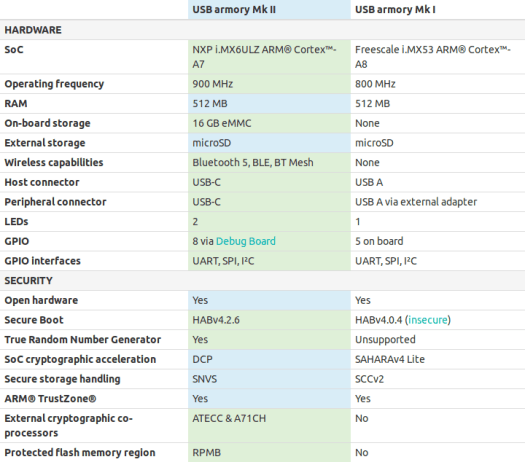Open the Debug Board link

[x=246, y=241]
